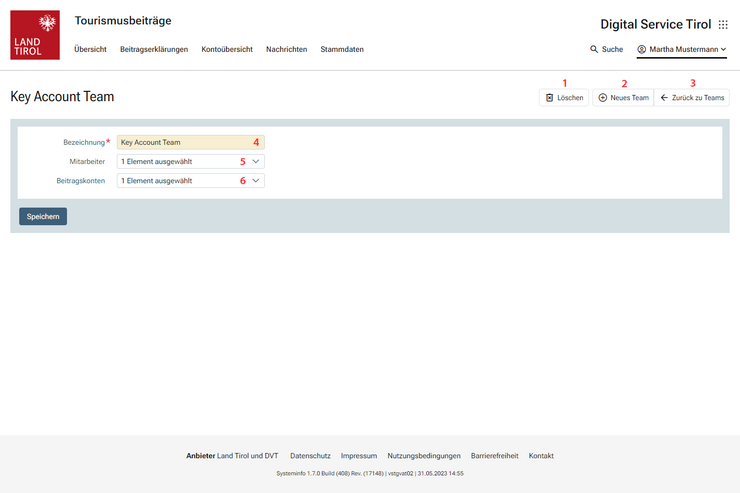Select the Stammdaten menu item
The height and width of the screenshot is (493, 740).
click(342, 49)
